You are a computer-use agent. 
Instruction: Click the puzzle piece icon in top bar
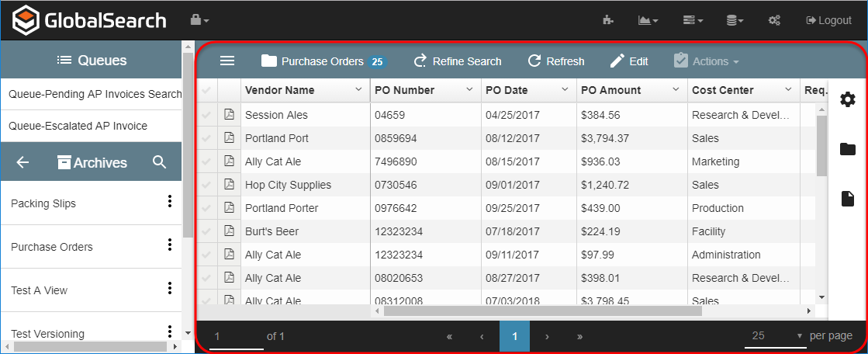tap(608, 20)
